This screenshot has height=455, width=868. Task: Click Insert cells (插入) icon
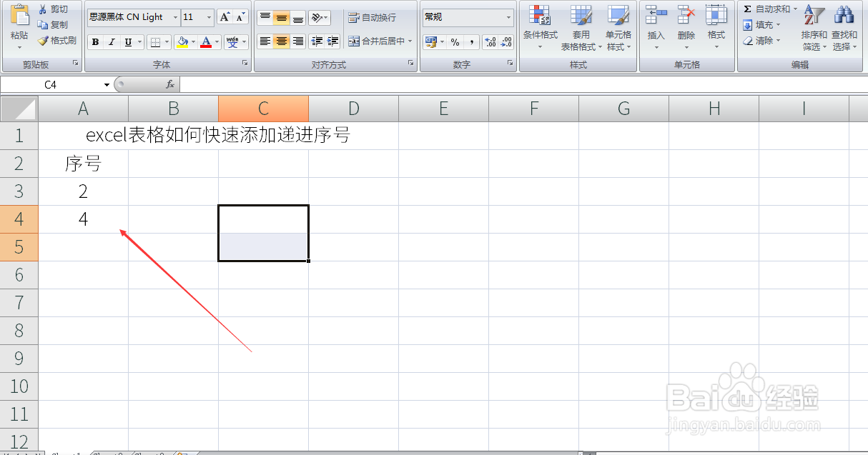[x=656, y=15]
